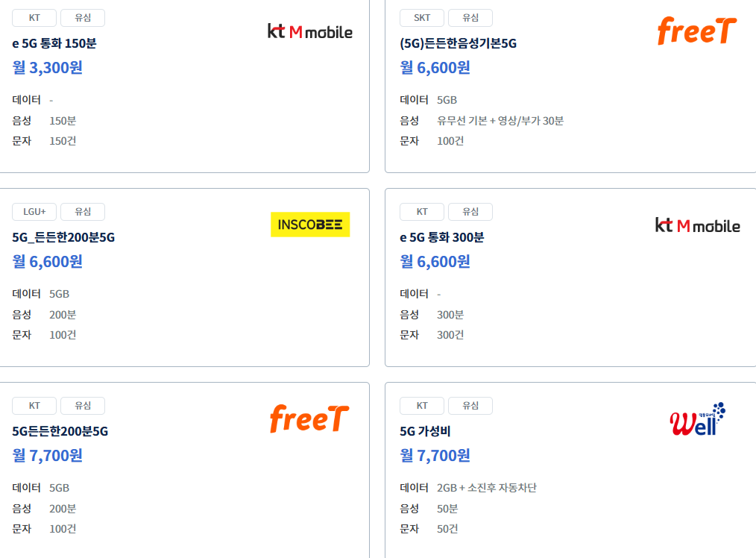Viewport: 756px width, 558px height.
Task: Select the KT tab on 5G든든한200분5G card
Action: coord(34,405)
